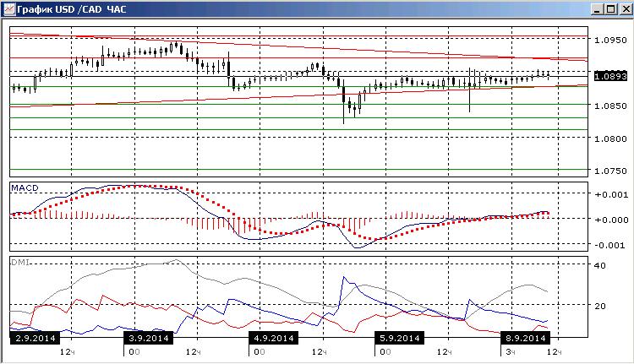The image size is (634, 364).
Task: Click the 4.9.2014 date marker
Action: coord(273,338)
